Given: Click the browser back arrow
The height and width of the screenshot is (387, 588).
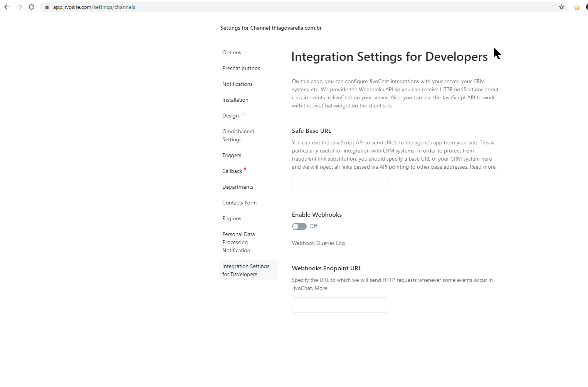Looking at the screenshot, I should click(7, 7).
